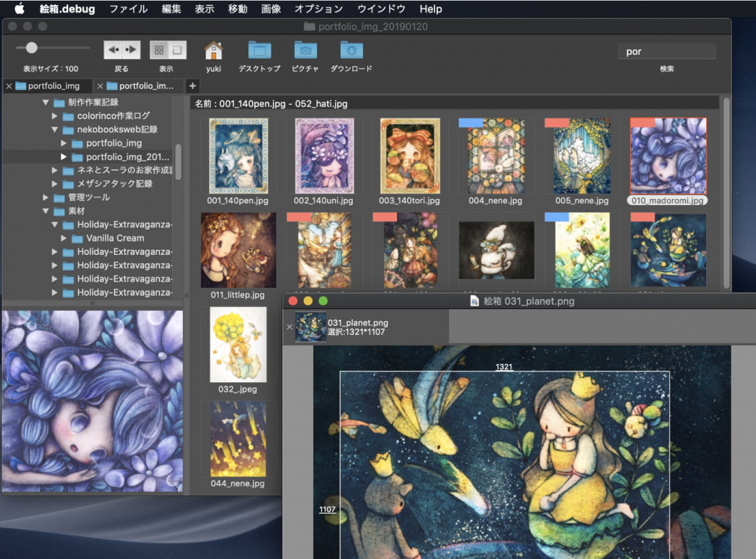Close the 031_planet.png tab in the image window
Screen dimensions: 756x559
(x=289, y=327)
